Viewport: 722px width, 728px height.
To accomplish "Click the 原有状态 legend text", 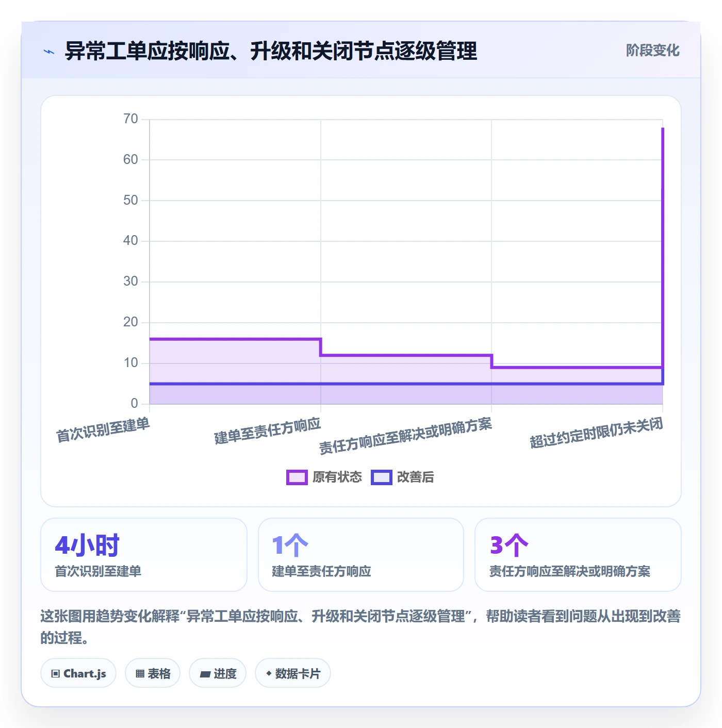I will [x=337, y=477].
